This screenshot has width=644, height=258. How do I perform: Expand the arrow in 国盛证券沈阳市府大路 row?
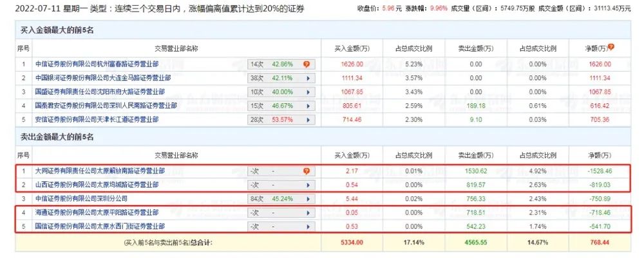click(308, 92)
